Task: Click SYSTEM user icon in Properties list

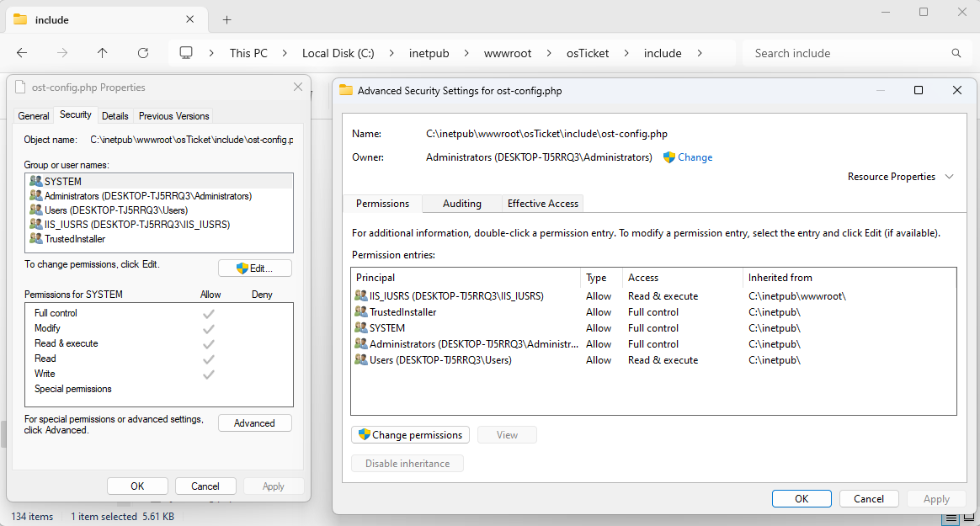Action: (x=35, y=181)
